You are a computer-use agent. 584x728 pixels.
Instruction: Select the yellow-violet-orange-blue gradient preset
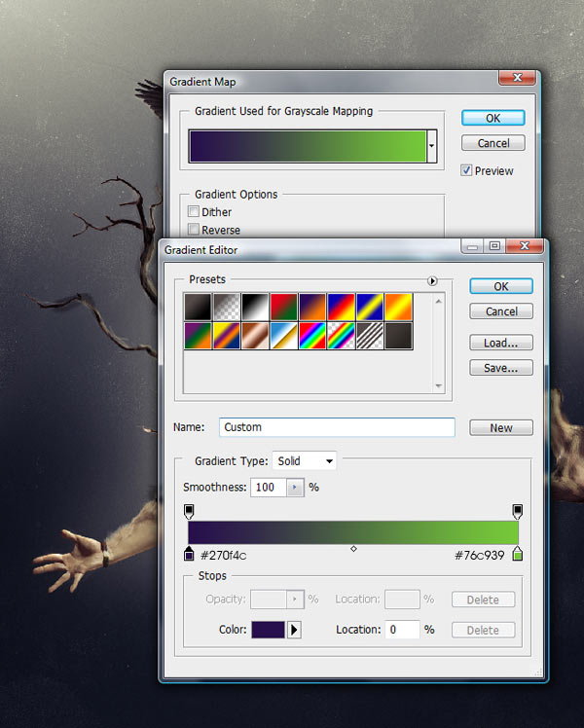(x=227, y=336)
